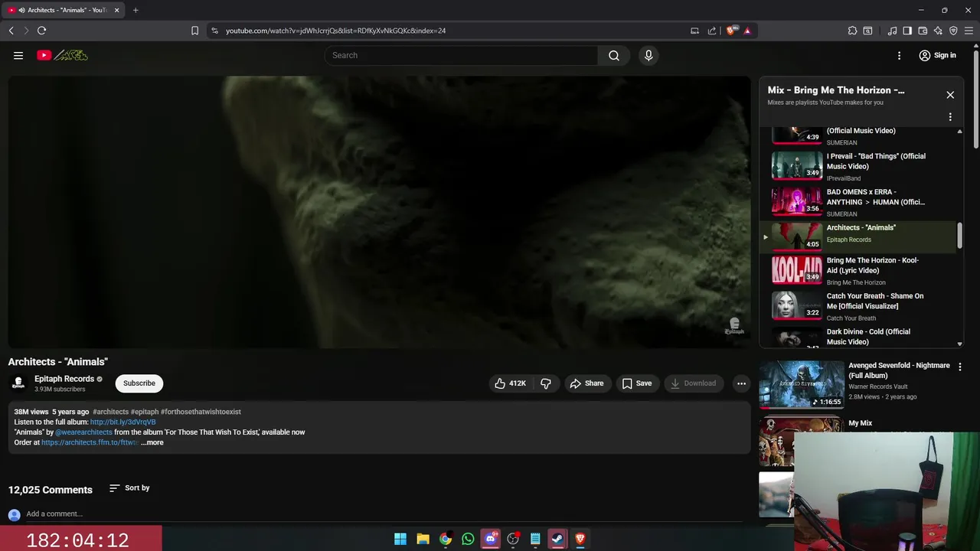Open Brave VPN shield icon
This screenshot has height=551, width=980.
click(x=953, y=31)
